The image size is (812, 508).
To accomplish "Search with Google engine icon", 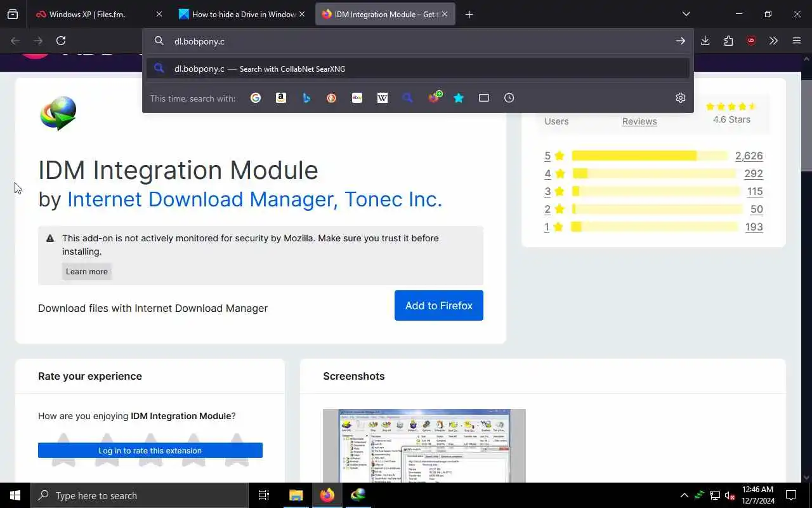I will point(256,98).
